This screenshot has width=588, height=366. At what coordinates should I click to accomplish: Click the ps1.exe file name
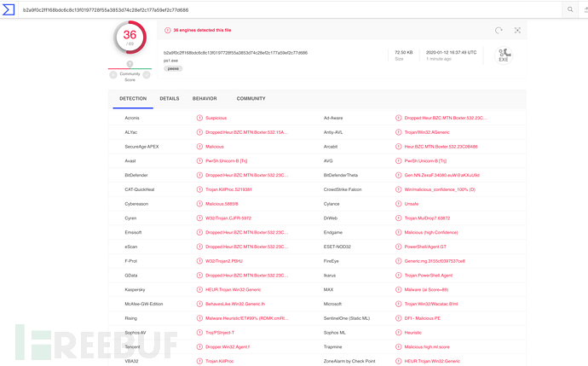click(x=170, y=61)
